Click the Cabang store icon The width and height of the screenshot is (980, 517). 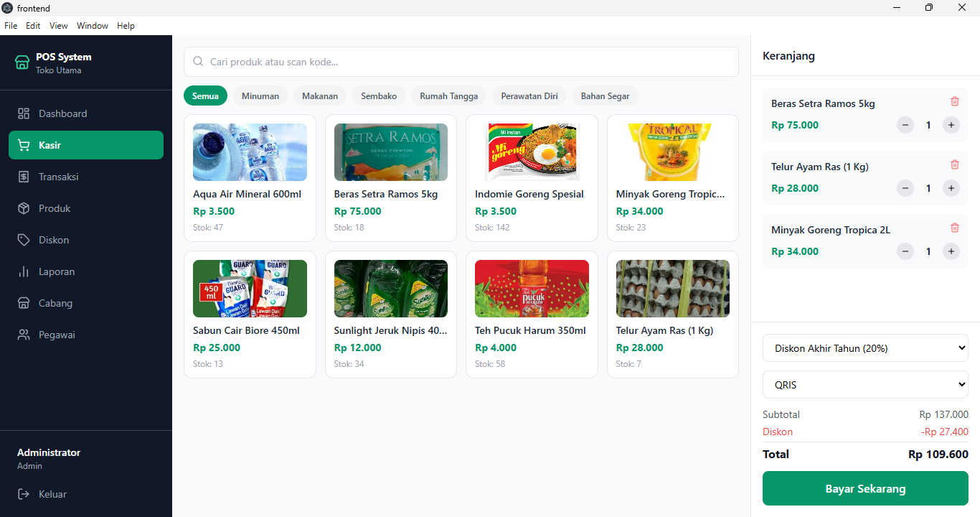click(x=24, y=303)
